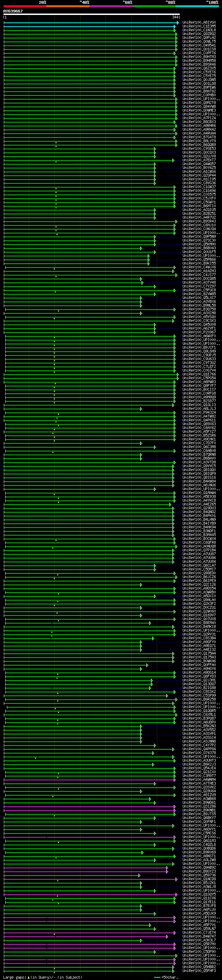This screenshot has width=222, height=980.
Task: Select hit UniRef100_Q5KMH0
Action: tap(199, 244)
